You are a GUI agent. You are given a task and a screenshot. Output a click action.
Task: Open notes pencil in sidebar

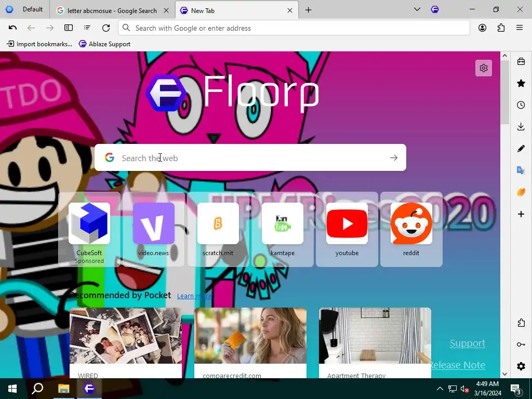point(521,149)
